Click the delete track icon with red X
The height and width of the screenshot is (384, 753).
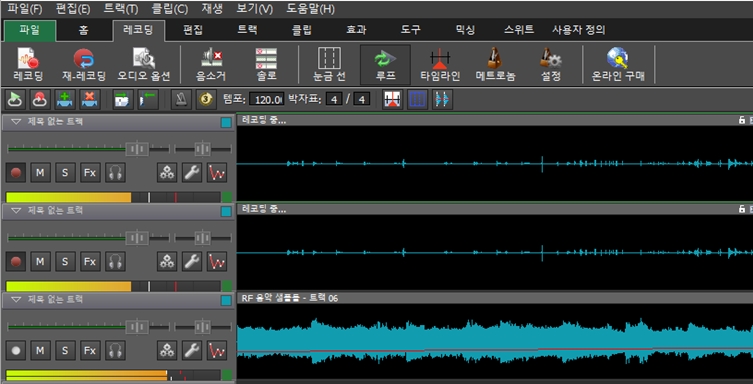89,99
